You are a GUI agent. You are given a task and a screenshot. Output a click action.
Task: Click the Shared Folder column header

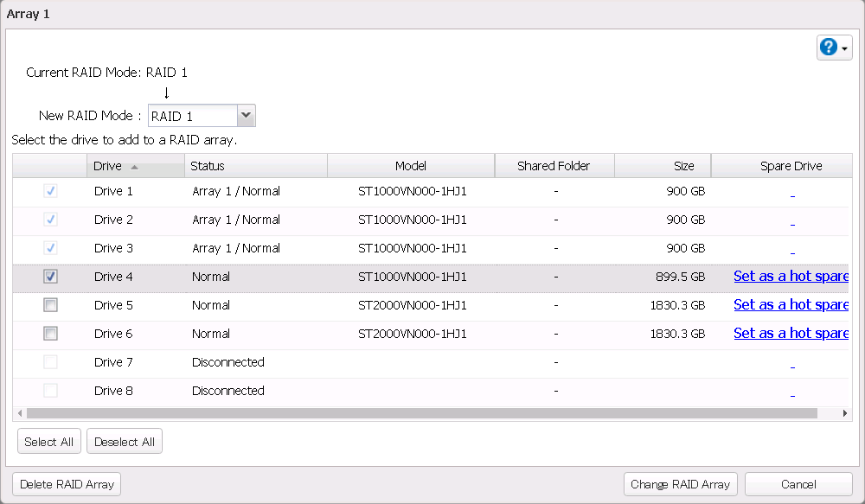(554, 166)
